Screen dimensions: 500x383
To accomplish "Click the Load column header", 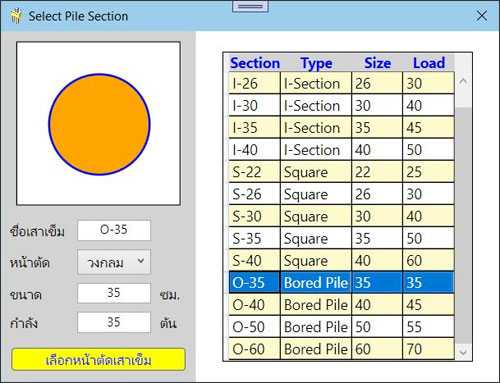I will [429, 63].
